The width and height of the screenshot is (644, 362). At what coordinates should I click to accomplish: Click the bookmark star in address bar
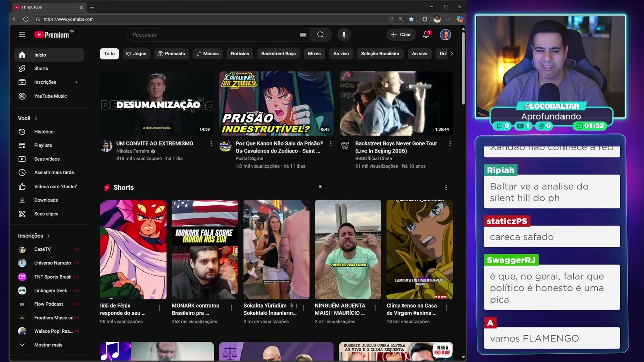pos(411,19)
